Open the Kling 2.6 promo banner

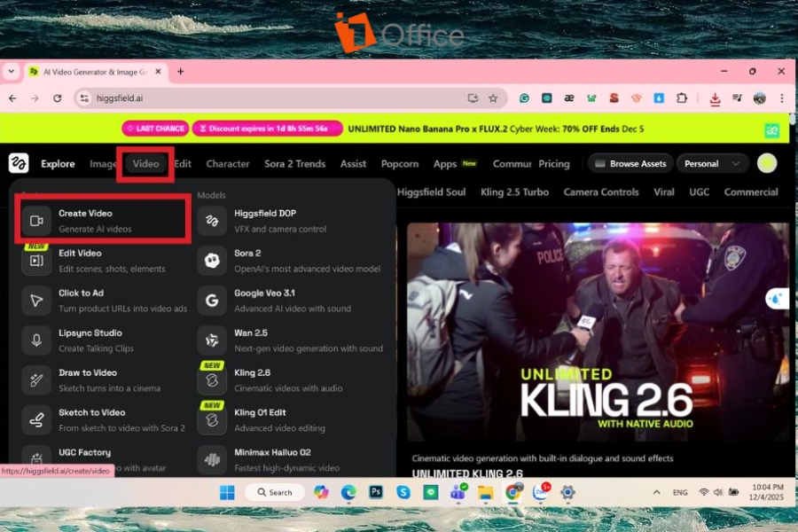click(x=598, y=332)
